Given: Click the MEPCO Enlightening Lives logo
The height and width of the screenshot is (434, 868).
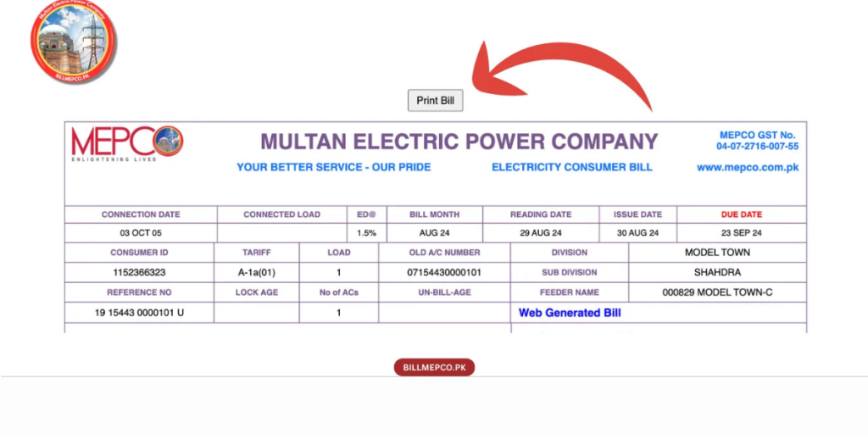Looking at the screenshot, I should pos(127,143).
